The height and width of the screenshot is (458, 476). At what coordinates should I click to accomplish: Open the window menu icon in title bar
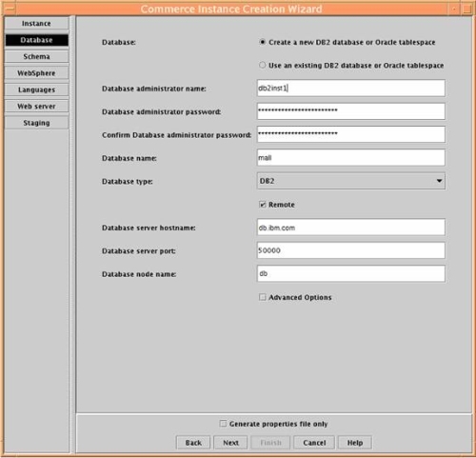tap(10, 9)
